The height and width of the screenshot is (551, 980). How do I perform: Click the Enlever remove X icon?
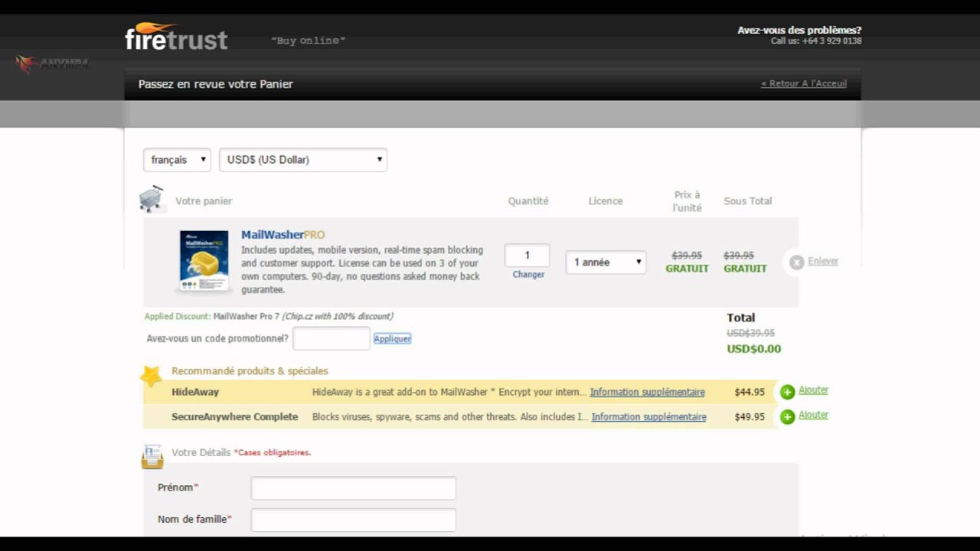click(x=796, y=262)
